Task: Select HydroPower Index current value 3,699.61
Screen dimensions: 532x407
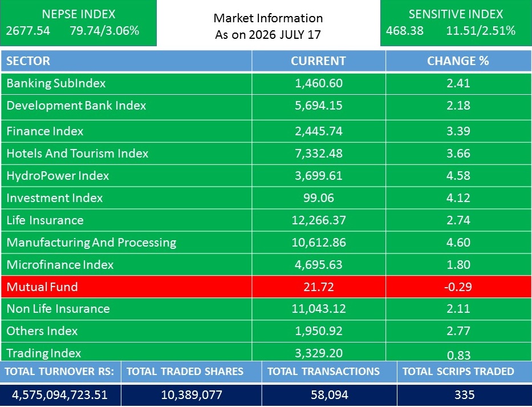Action: tap(319, 176)
